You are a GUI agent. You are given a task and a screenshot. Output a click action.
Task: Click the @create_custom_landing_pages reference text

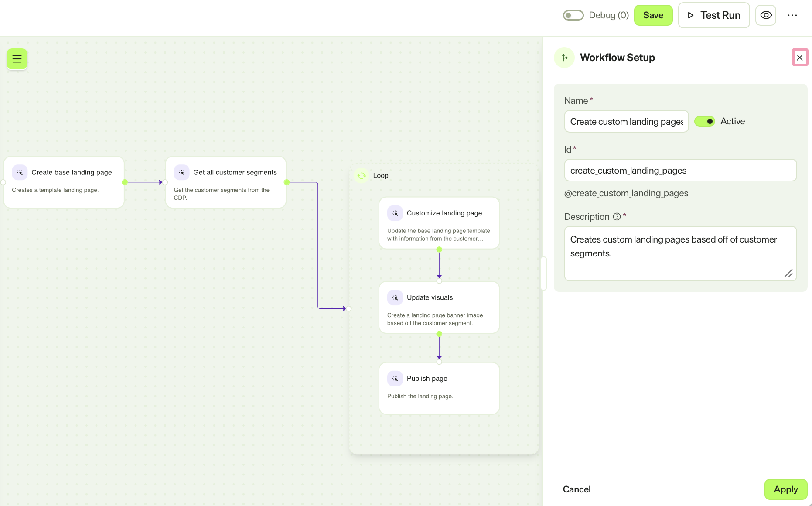626,193
